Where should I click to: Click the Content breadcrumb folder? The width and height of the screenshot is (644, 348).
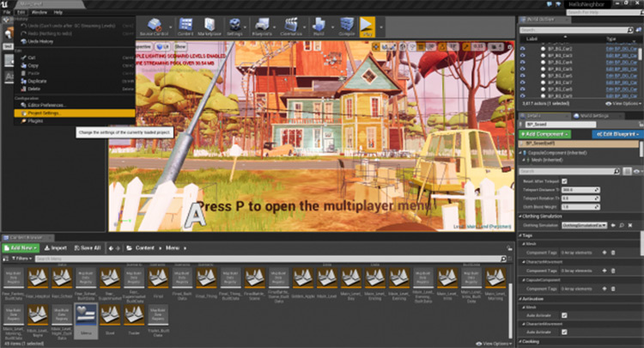tap(144, 248)
